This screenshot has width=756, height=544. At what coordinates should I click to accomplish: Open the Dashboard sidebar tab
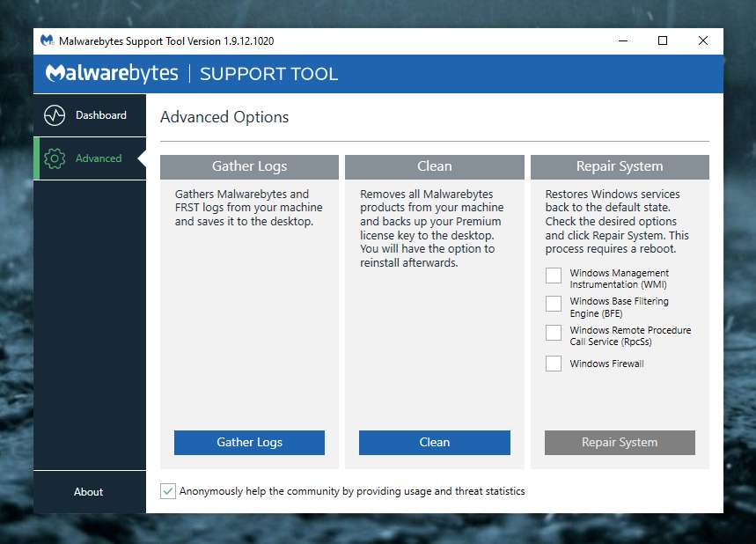(x=90, y=115)
